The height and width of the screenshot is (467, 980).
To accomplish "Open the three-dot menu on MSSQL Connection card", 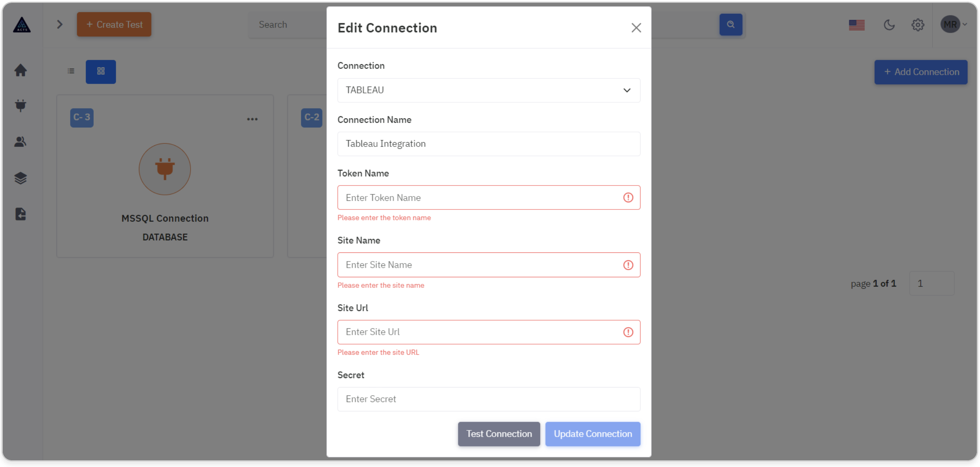I will [252, 119].
